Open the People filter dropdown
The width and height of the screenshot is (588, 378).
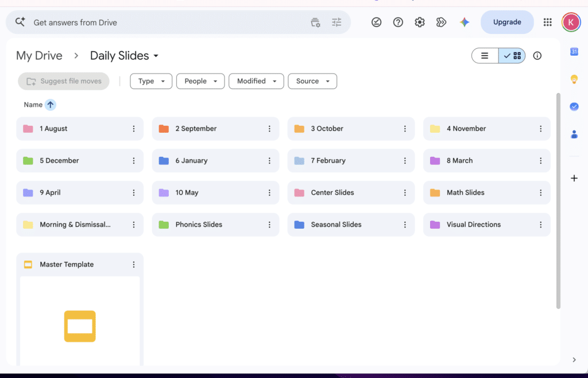[200, 82]
